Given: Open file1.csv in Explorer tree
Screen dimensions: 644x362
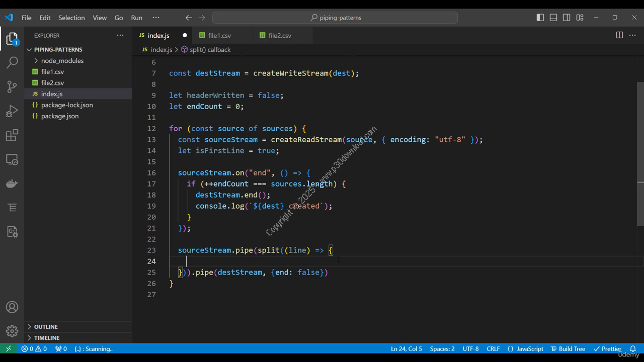Looking at the screenshot, I should pyautogui.click(x=78, y=71).
